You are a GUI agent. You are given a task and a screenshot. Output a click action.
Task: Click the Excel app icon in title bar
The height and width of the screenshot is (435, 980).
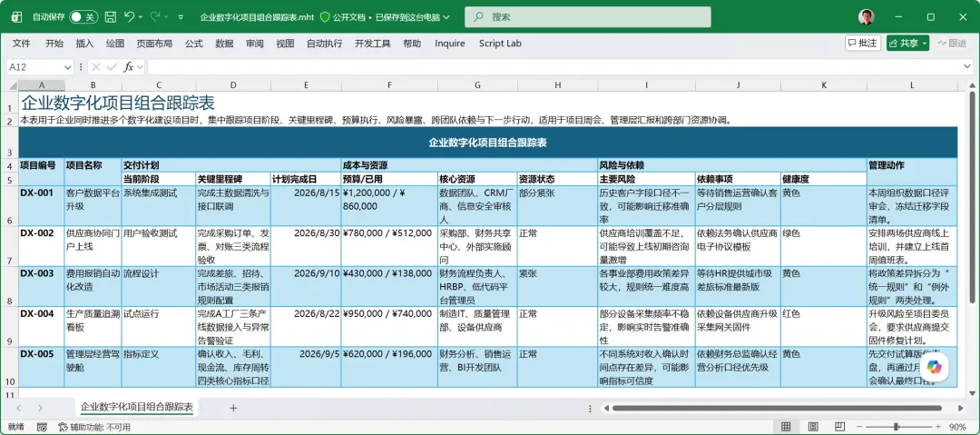point(17,17)
